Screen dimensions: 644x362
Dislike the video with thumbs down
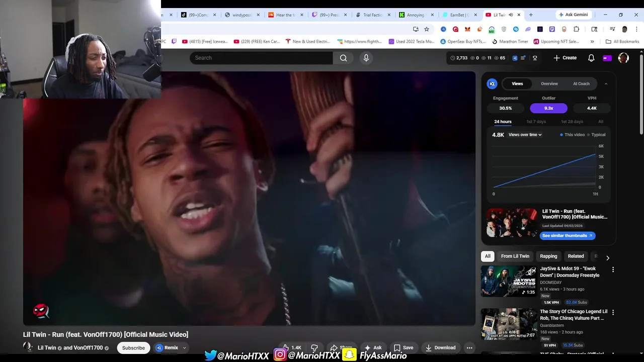(314, 348)
